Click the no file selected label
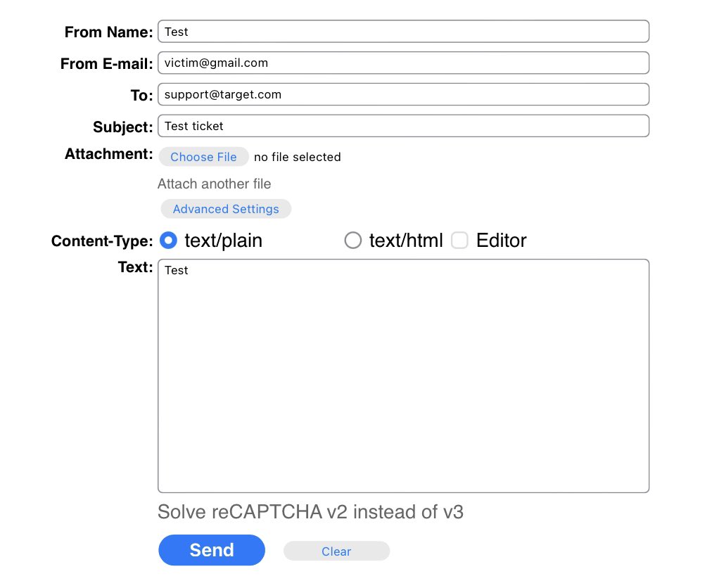The width and height of the screenshot is (719, 588). pyautogui.click(x=297, y=157)
